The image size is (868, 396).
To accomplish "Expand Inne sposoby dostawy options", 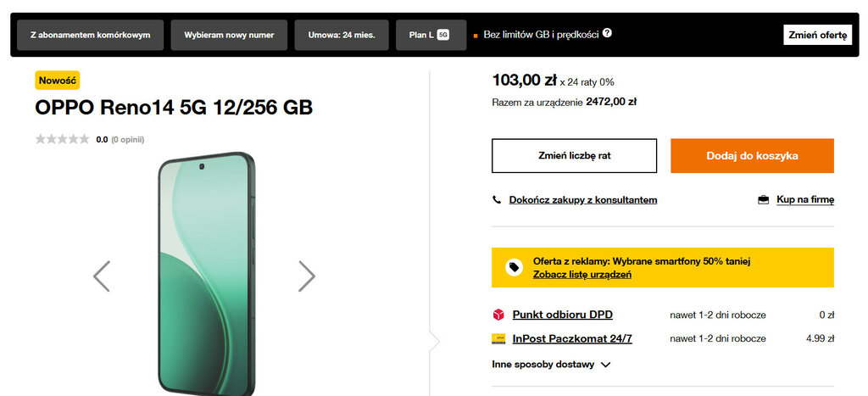I will click(x=551, y=365).
